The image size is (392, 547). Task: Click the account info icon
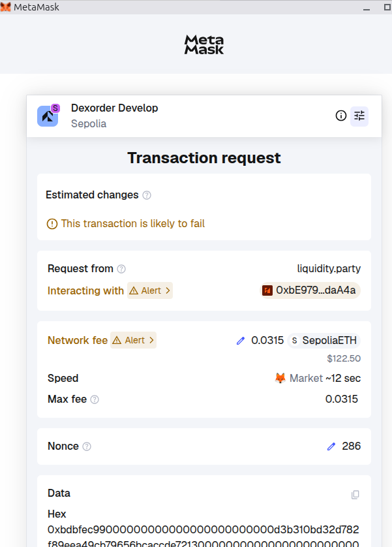click(340, 116)
